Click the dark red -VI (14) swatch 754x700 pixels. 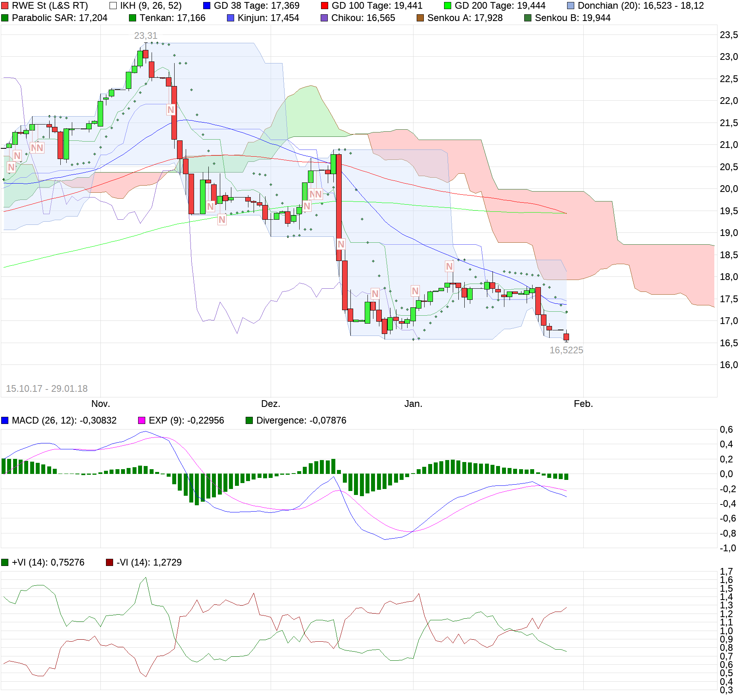point(110,562)
